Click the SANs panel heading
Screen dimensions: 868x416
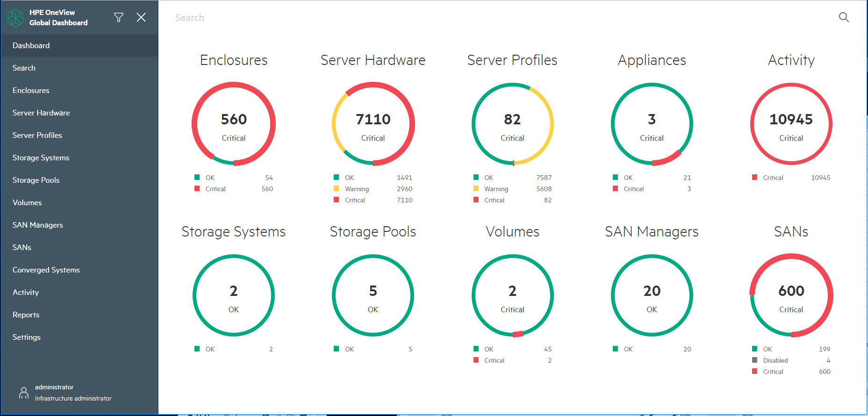point(791,232)
